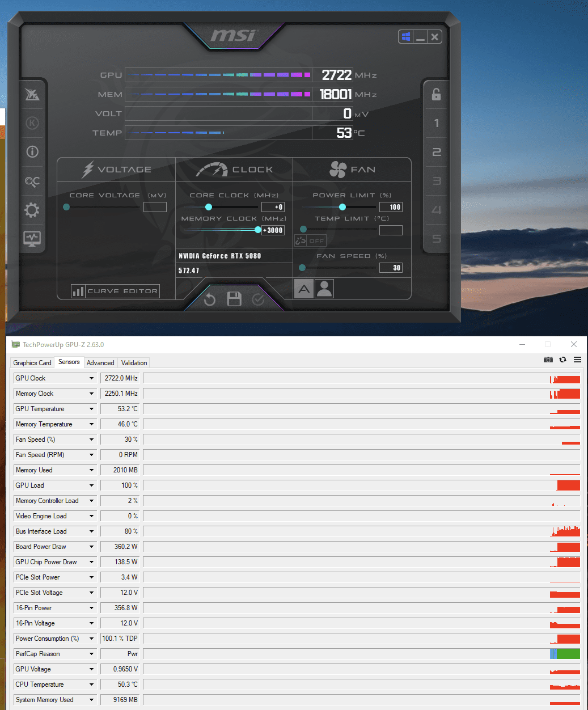Click the MSI dragon fighter-jet logo icon
The image size is (588, 710).
pyautogui.click(x=32, y=94)
